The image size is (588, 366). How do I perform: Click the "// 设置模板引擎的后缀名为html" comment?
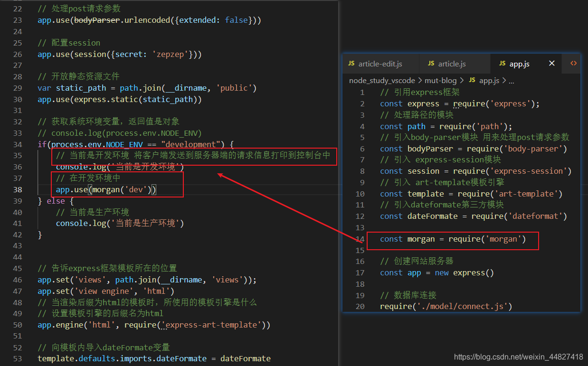pyautogui.click(x=101, y=314)
